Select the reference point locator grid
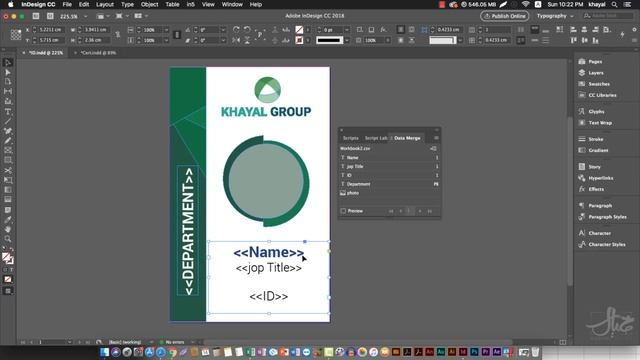The width and height of the screenshot is (640, 360). (x=16, y=35)
